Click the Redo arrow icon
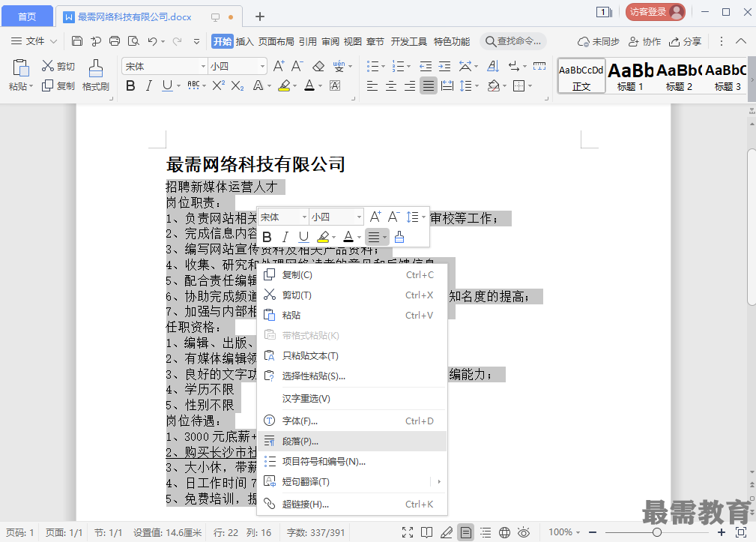This screenshot has height=542, width=756. pos(177,41)
